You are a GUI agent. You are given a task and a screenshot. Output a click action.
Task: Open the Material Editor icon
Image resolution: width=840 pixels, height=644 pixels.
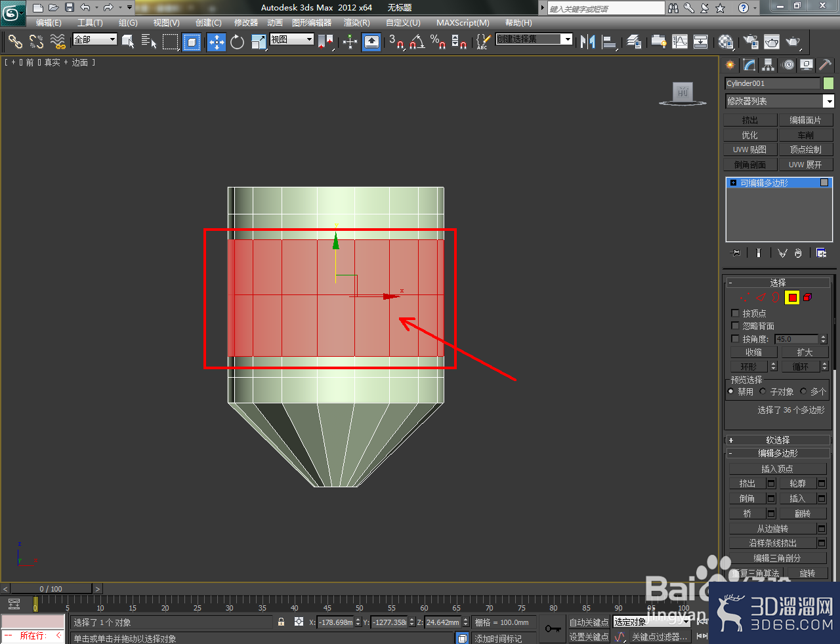coord(726,42)
